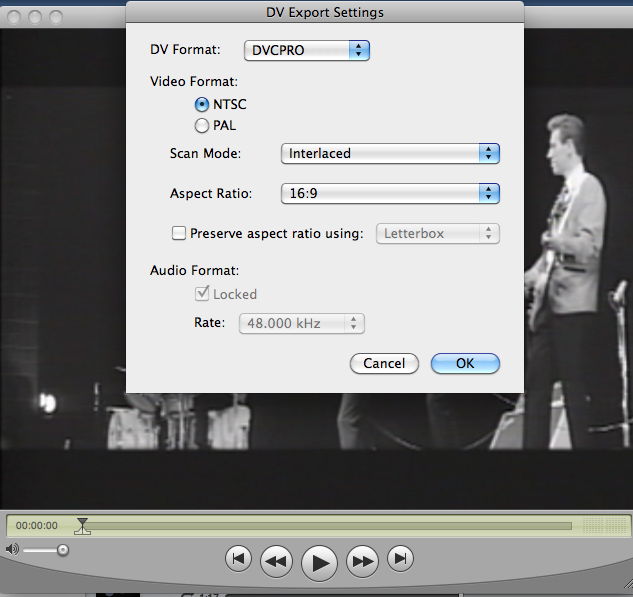Cancel the DV Export Settings dialog
Viewport: 633px width, 597px height.
click(384, 363)
